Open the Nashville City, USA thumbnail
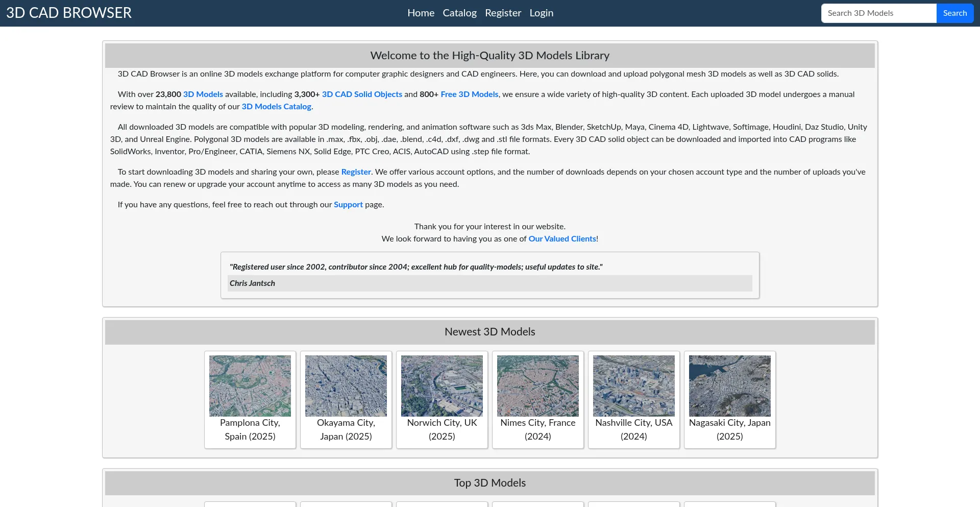Image resolution: width=980 pixels, height=507 pixels. tap(633, 385)
